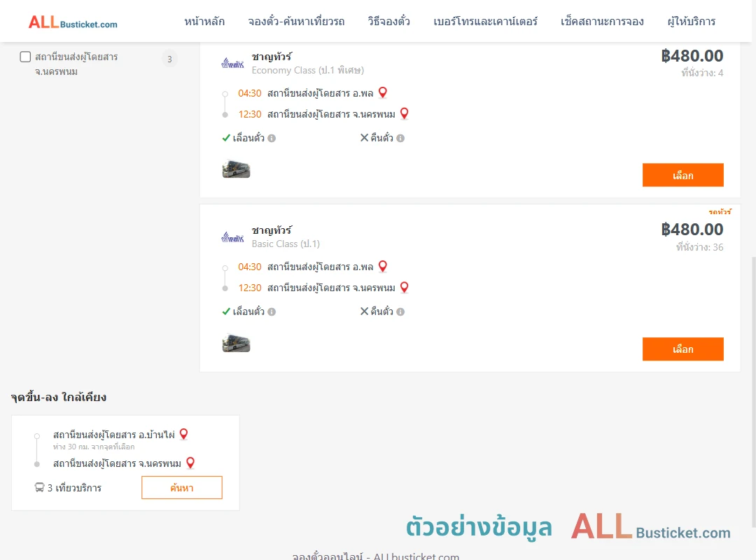This screenshot has height=560, width=756.
Task: Click the page vertical scrollbar
Action: (x=753, y=392)
